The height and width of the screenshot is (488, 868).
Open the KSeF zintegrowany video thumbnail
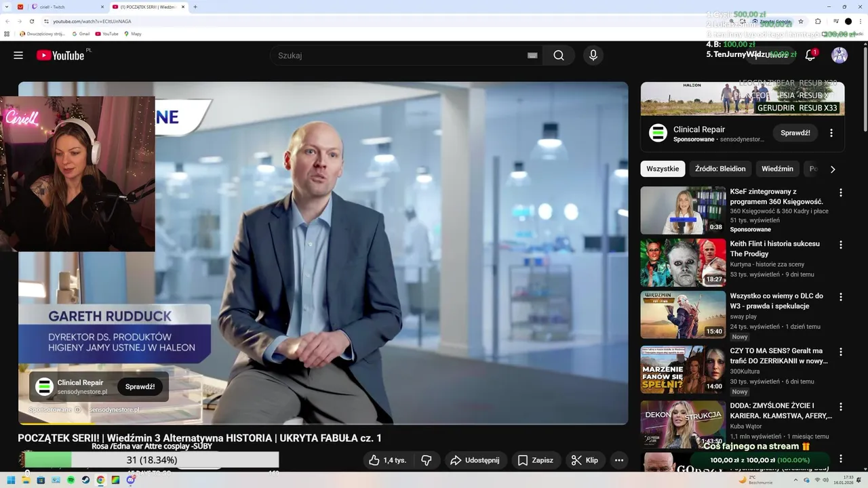(683, 210)
